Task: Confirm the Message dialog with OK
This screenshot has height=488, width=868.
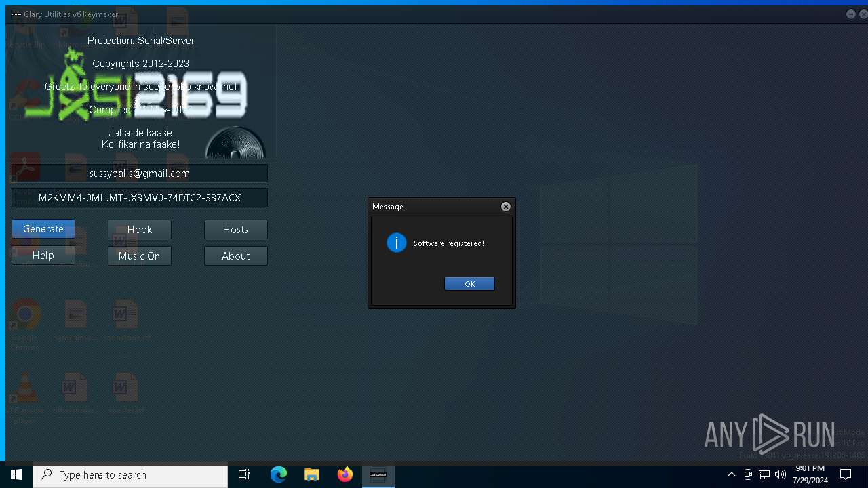Action: pyautogui.click(x=469, y=283)
